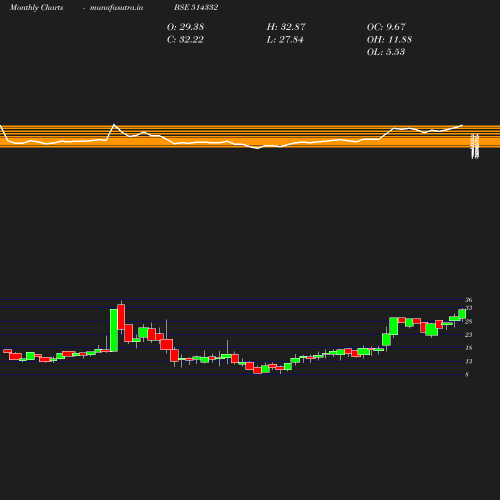Click the 'BSE 514332' symbol label
The height and width of the screenshot is (500, 500).
tap(196, 7)
